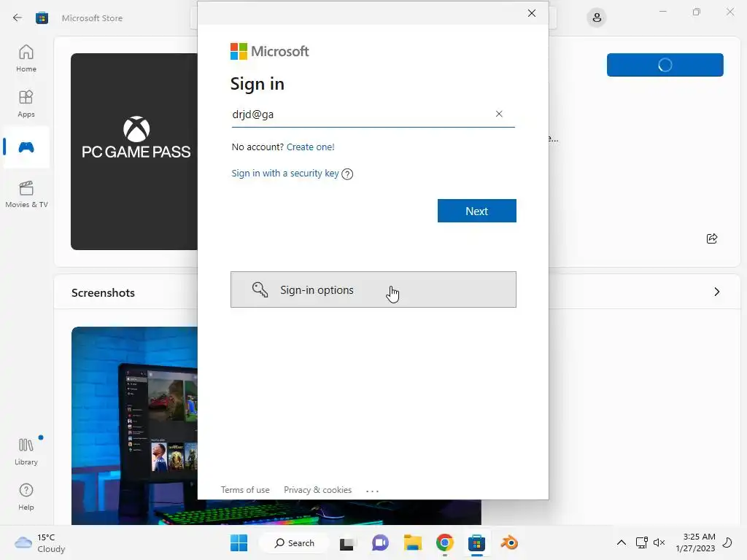Click the Microsoft logo in sign-in dialog
Viewport: 747px width, 560px height.
(x=270, y=52)
